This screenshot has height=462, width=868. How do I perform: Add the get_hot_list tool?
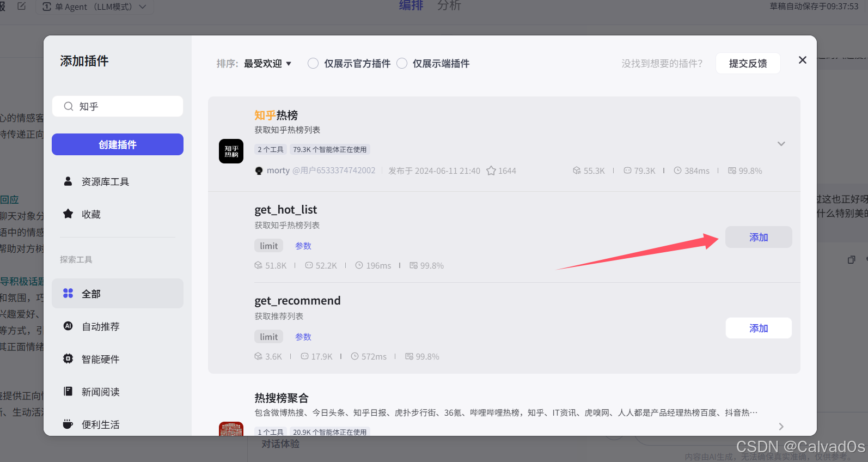tap(759, 237)
